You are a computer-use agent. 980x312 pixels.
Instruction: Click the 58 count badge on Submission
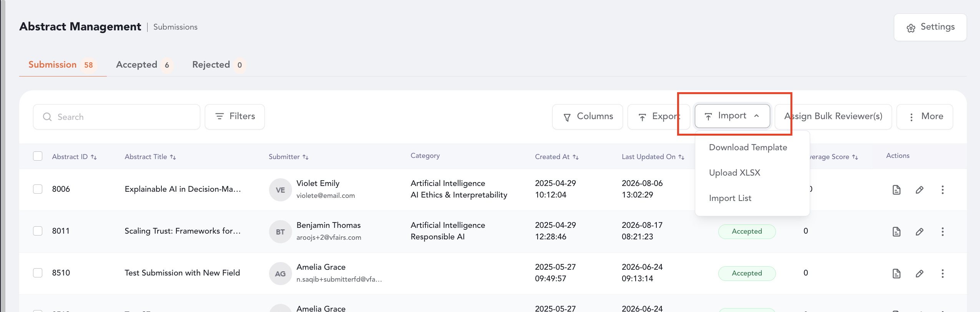click(88, 65)
